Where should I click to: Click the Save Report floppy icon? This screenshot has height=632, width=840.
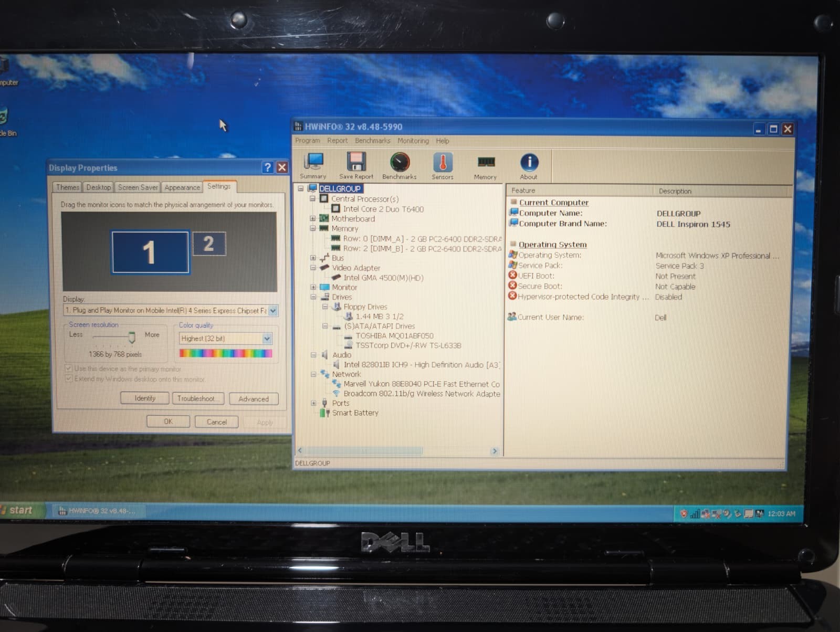pos(356,165)
